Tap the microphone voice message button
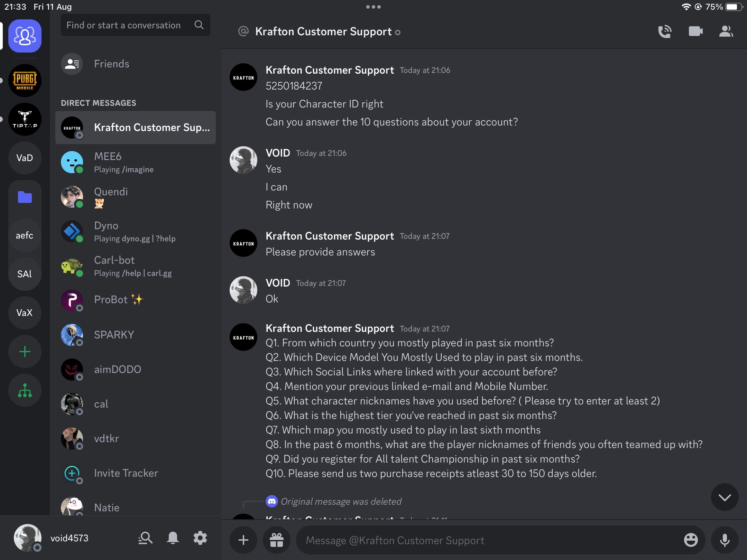This screenshot has width=747, height=560. pyautogui.click(x=725, y=540)
